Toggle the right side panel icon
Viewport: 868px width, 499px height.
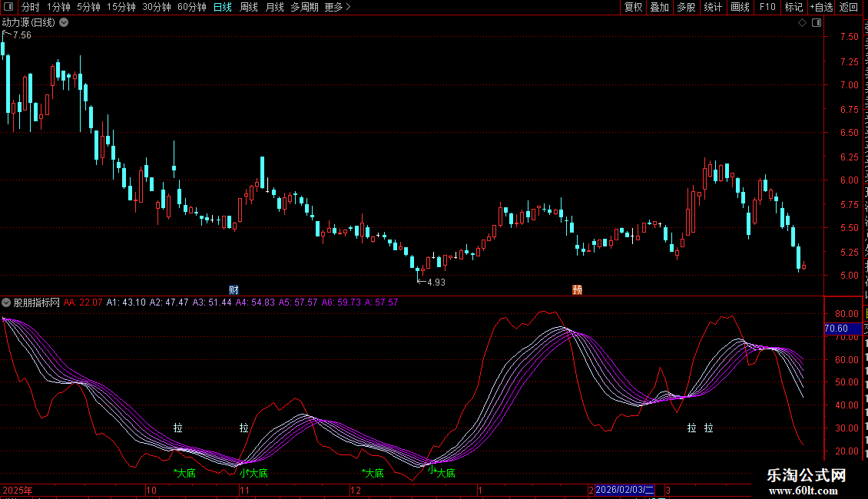tap(815, 23)
